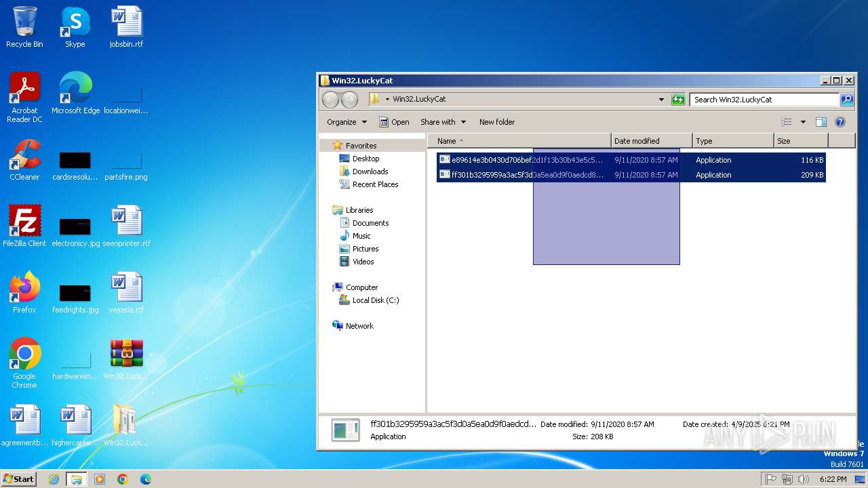Select Favorites in navigation pane
Image resolution: width=868 pixels, height=488 pixels.
click(361, 146)
